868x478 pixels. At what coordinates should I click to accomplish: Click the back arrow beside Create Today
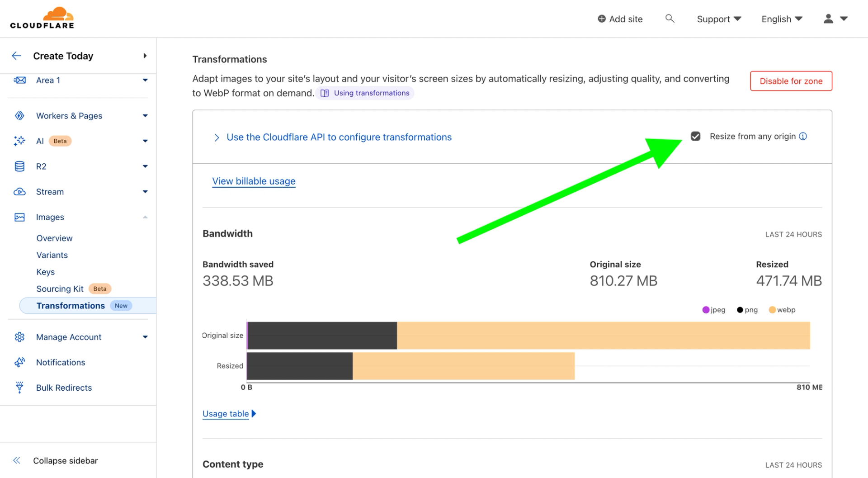pyautogui.click(x=17, y=56)
